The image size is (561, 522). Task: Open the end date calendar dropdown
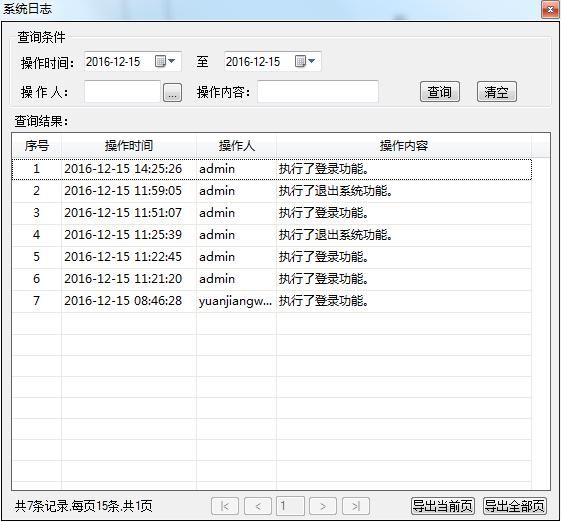(x=305, y=61)
